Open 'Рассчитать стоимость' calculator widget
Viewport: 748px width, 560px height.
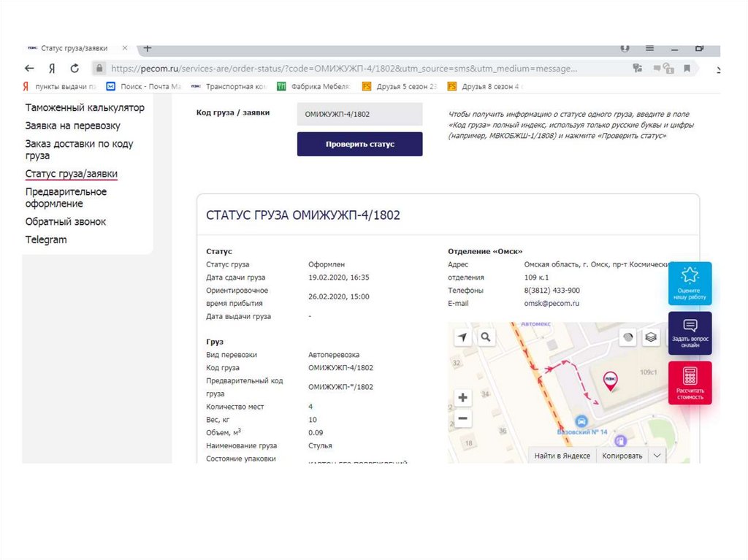[x=690, y=383]
